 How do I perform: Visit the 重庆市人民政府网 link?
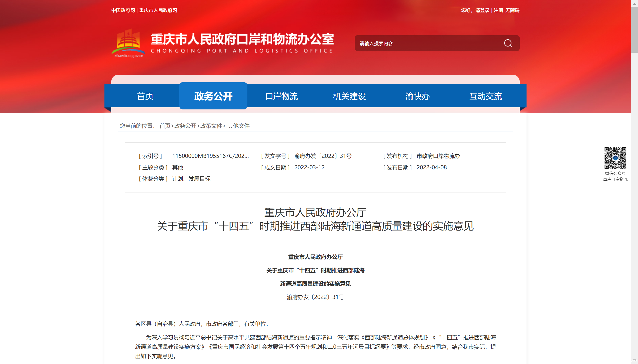coord(158,10)
